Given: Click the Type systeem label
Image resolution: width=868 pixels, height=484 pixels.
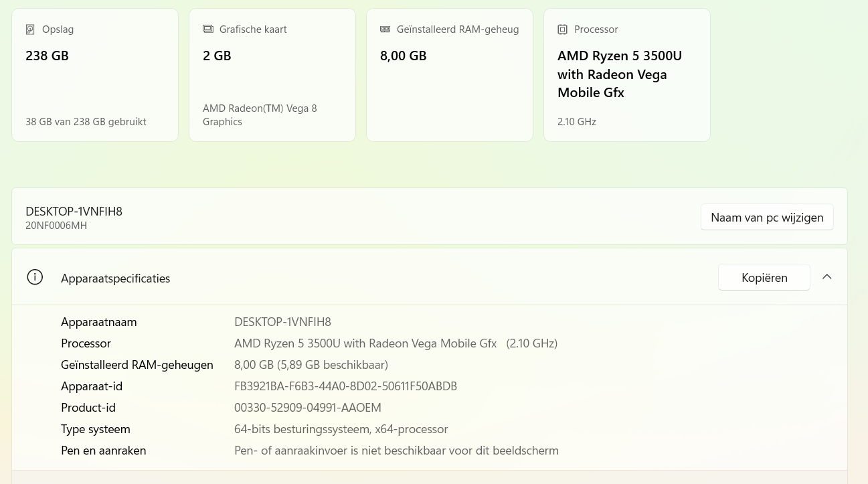Looking at the screenshot, I should 96,429.
